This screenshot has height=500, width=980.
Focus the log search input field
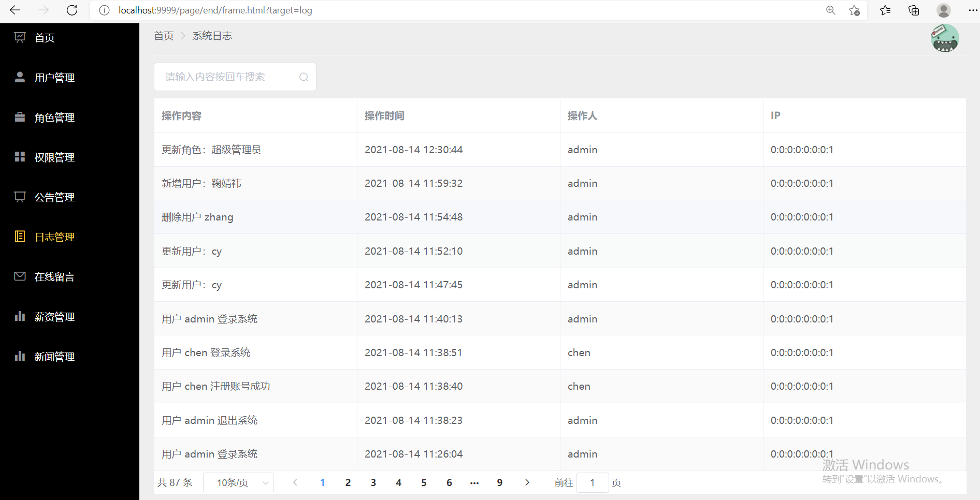tap(235, 77)
